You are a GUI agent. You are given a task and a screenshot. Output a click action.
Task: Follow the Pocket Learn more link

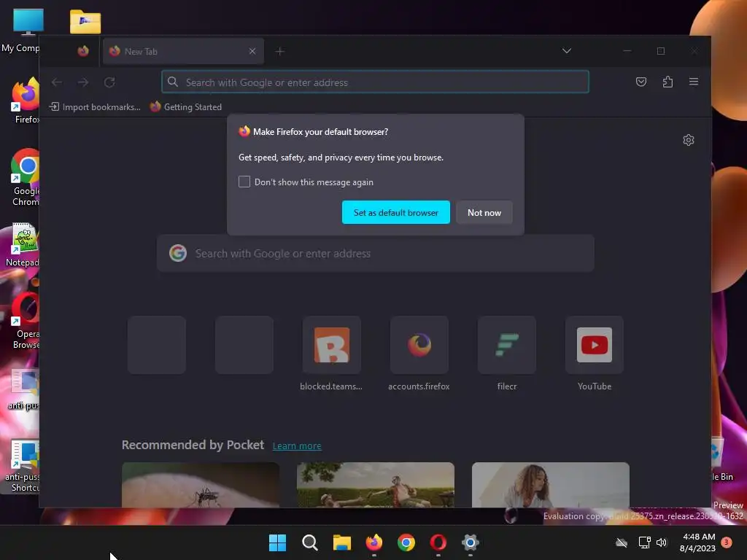click(297, 446)
